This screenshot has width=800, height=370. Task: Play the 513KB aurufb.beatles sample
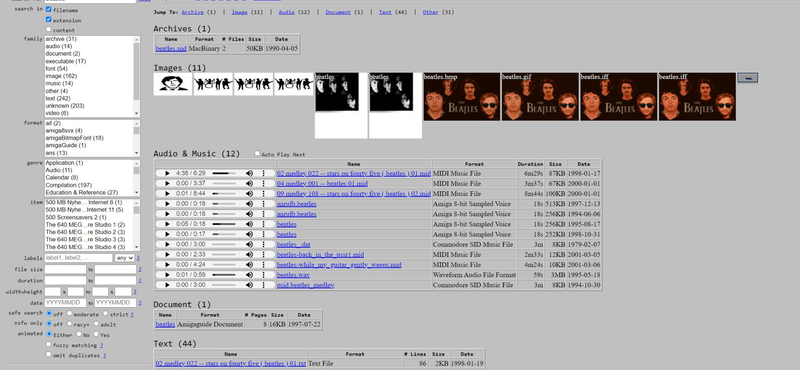(x=167, y=204)
